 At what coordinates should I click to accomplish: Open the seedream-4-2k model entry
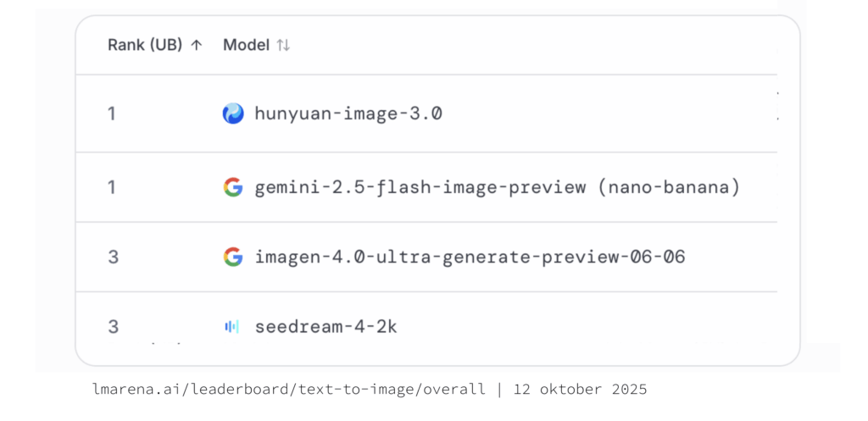click(x=325, y=327)
